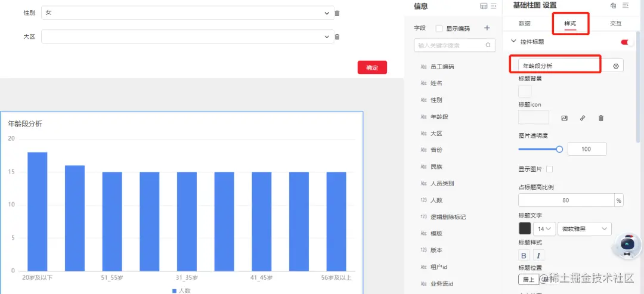Select the 人数 numeric field
644x294 pixels.
[x=436, y=200]
